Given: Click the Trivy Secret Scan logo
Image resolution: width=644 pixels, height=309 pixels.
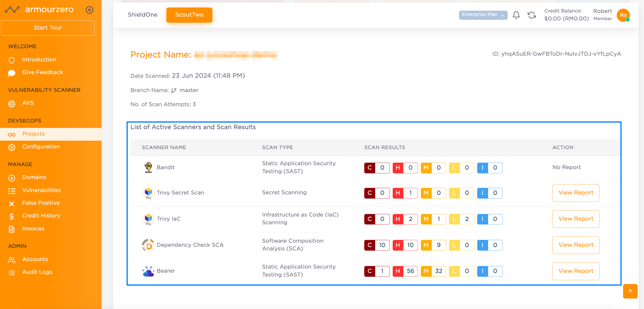Looking at the screenshot, I should coord(148,193).
